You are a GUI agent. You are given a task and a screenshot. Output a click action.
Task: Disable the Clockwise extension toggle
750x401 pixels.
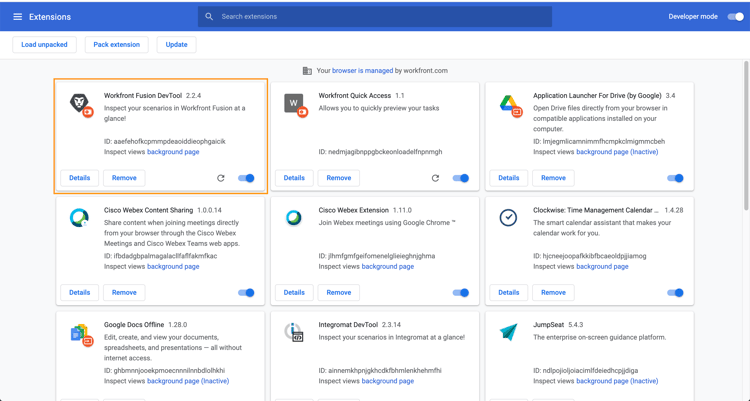(x=675, y=292)
